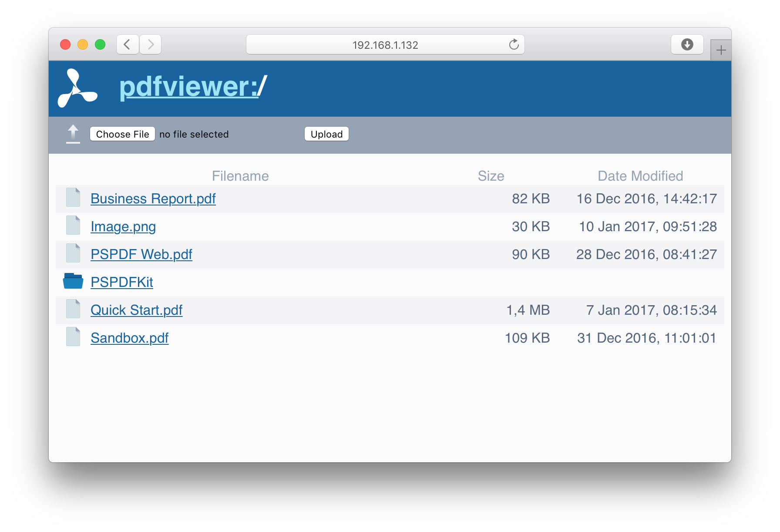Open the Image.png link
Screen dimensions: 780x532
coord(123,226)
